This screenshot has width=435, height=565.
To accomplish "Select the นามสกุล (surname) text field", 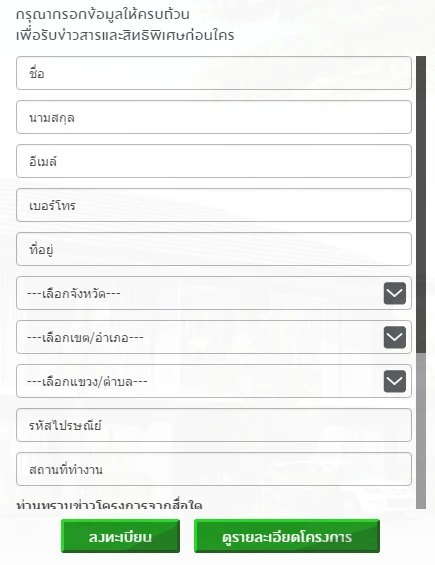I will click(x=214, y=117).
